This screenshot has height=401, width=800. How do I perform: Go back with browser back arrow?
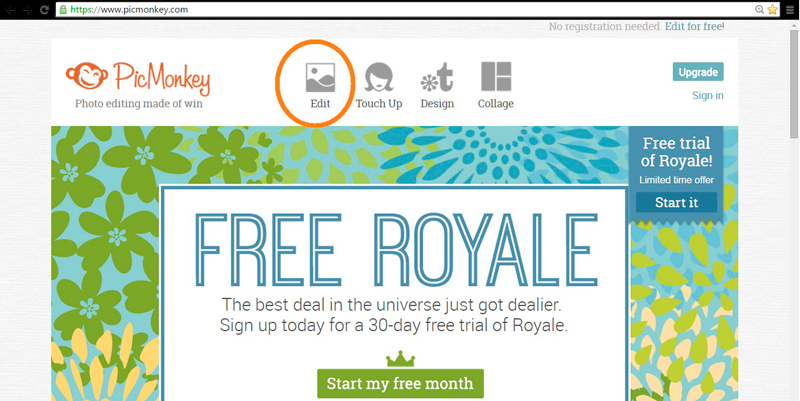(x=10, y=9)
